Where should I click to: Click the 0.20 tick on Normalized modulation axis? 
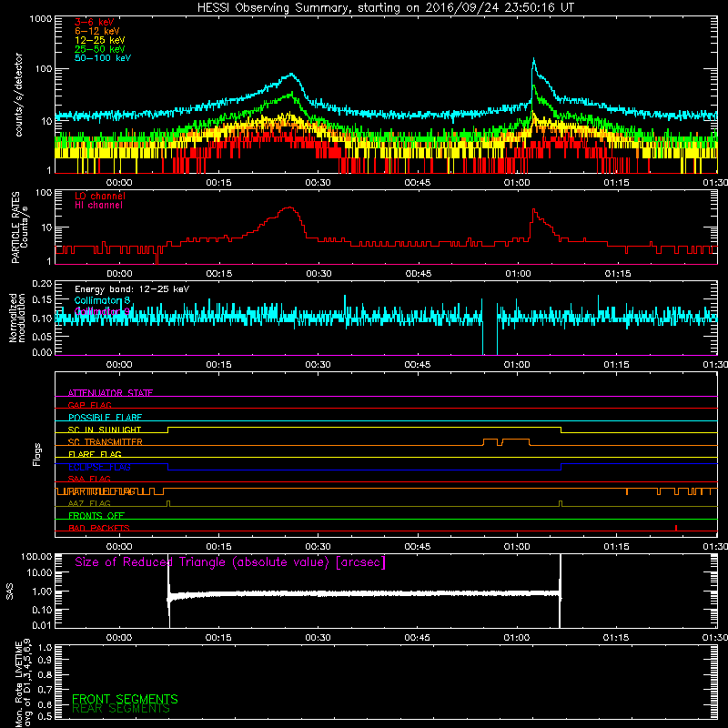click(42, 283)
